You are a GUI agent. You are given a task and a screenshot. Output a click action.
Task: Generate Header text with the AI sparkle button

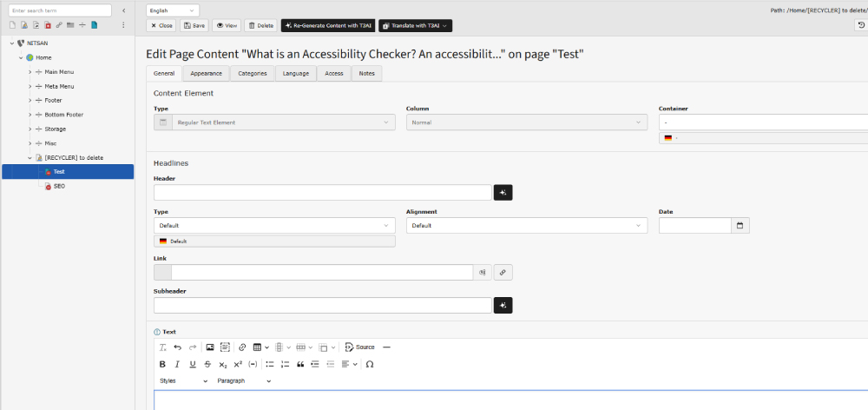503,192
